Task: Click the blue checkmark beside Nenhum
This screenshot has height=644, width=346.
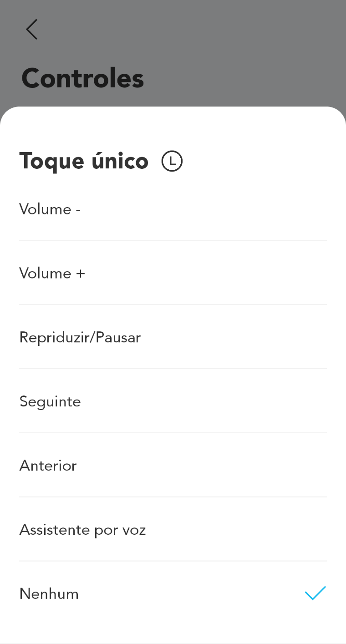Action: point(315,593)
